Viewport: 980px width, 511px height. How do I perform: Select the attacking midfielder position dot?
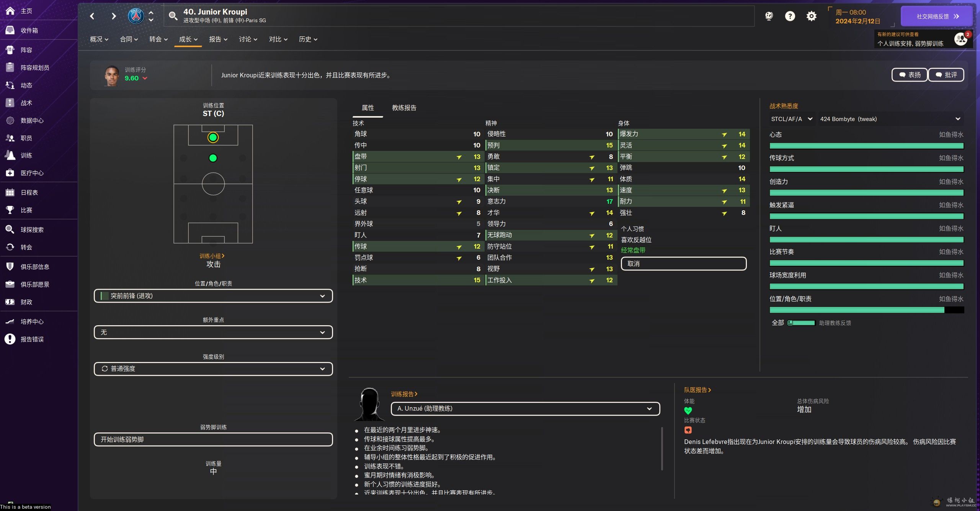(x=213, y=158)
